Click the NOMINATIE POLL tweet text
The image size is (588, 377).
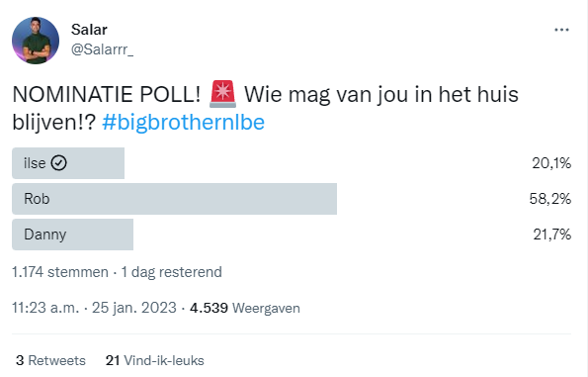(265, 108)
